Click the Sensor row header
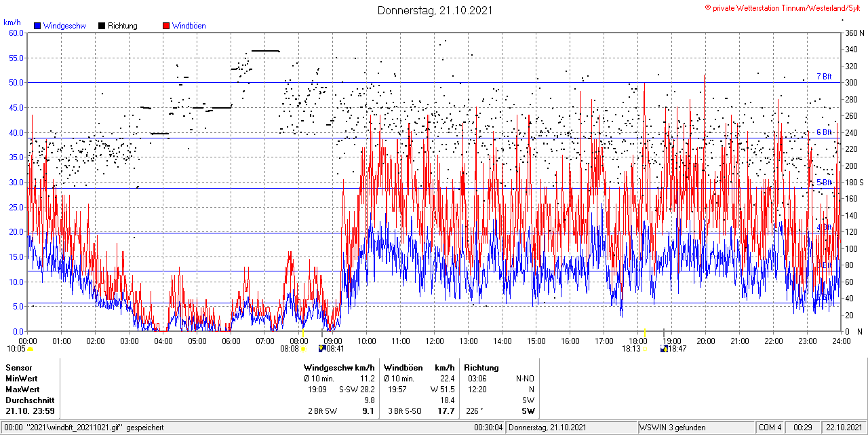Viewport: 868px width, 435px height. (19, 368)
